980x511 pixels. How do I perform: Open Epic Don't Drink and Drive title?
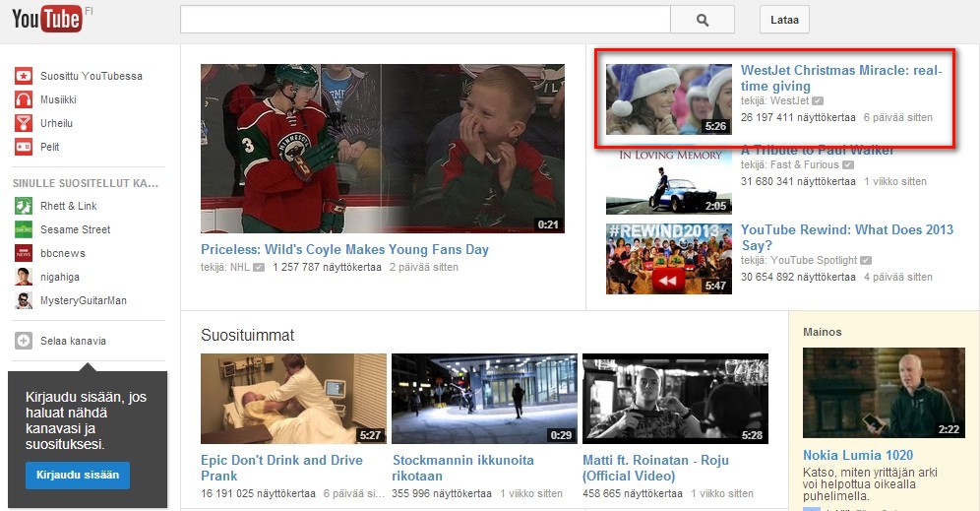click(281, 468)
